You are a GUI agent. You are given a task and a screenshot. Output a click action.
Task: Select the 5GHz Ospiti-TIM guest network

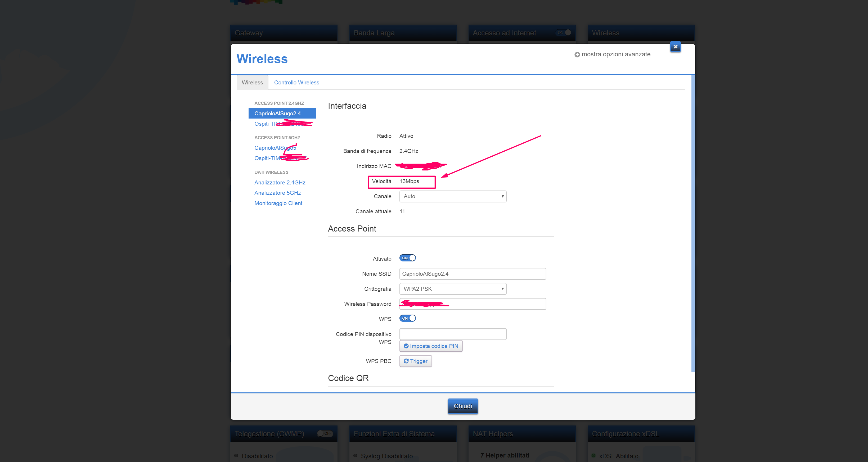point(281,158)
